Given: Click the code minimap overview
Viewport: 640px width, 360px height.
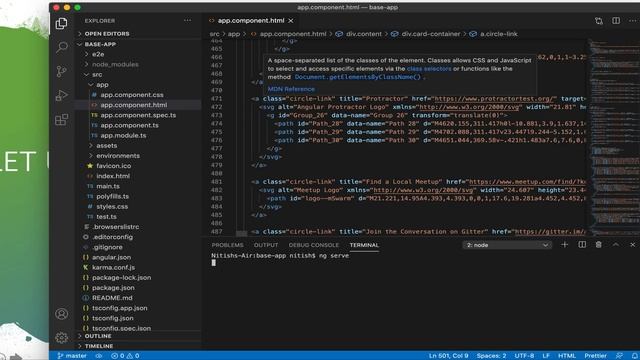Looking at the screenshot, I should click(x=614, y=137).
